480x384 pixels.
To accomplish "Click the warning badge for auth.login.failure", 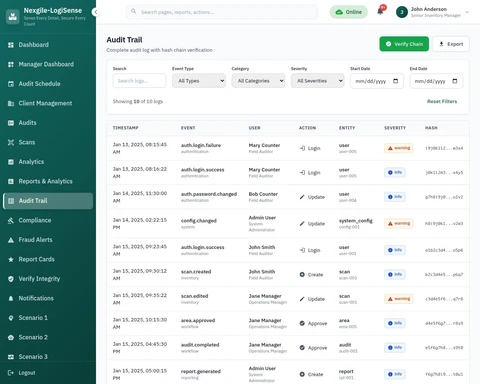I will [399, 148].
